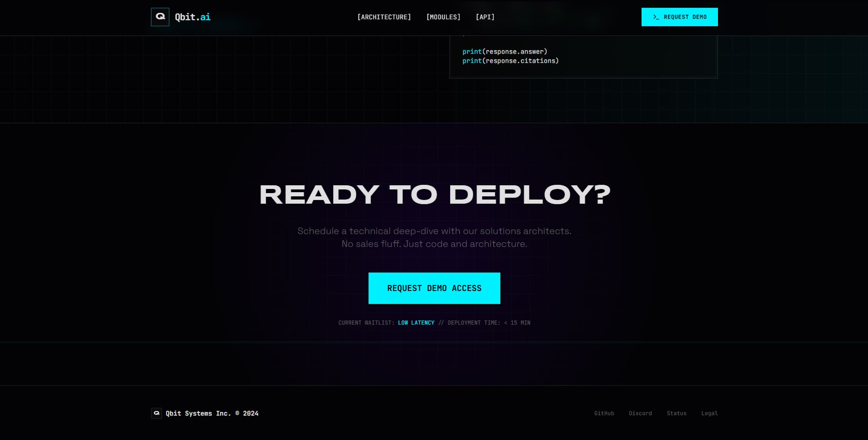
Task: Open the GitHub footer link
Action: pos(604,413)
